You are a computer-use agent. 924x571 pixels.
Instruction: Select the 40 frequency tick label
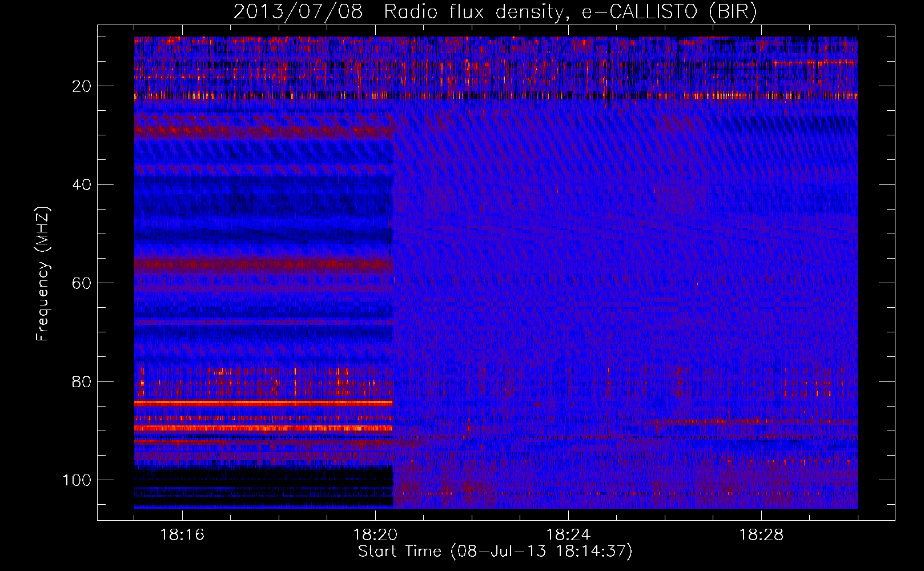click(82, 184)
